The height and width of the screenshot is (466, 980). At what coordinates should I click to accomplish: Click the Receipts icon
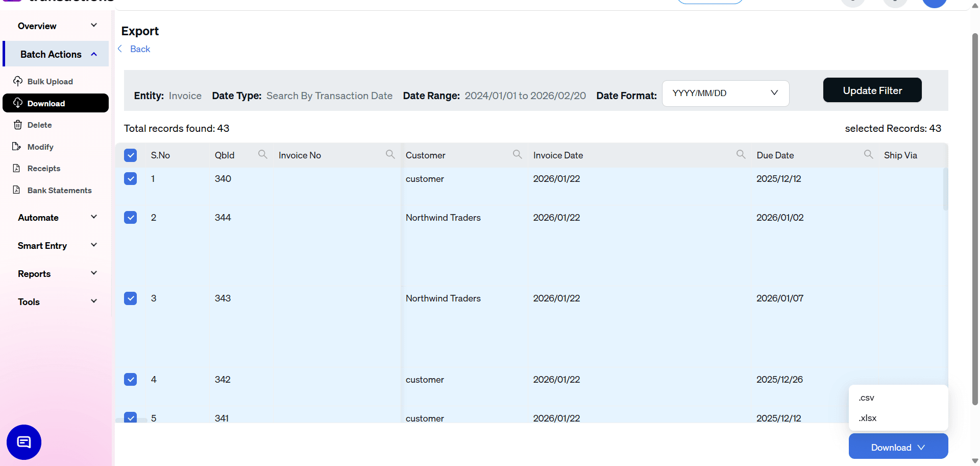pos(18,168)
